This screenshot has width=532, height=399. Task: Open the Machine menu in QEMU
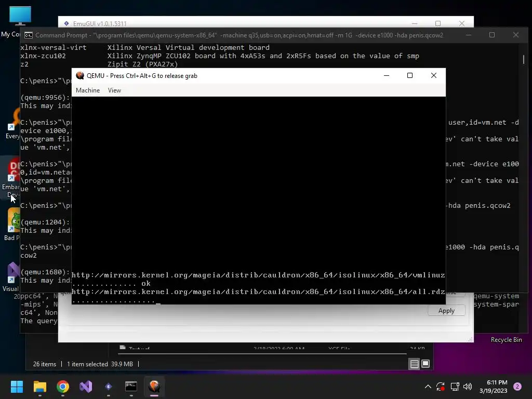coord(87,90)
